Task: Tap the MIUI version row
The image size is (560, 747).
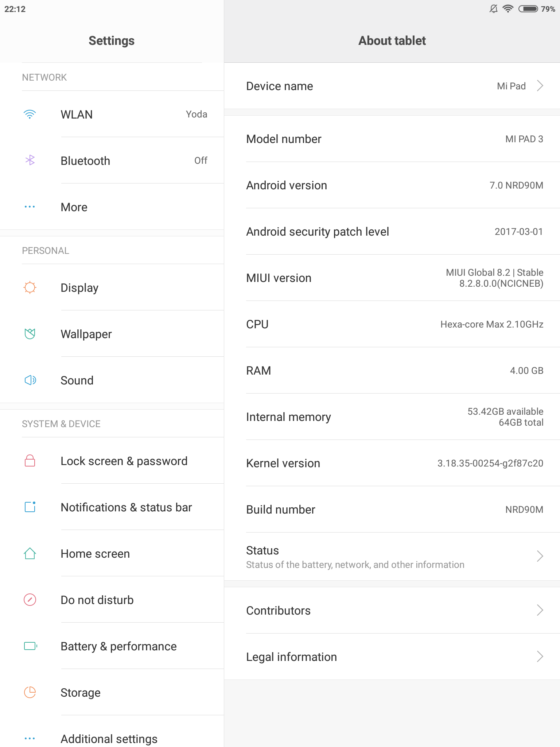Action: click(x=392, y=278)
